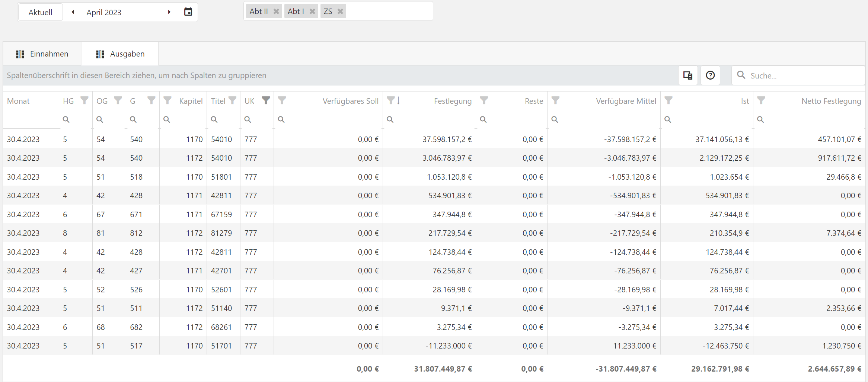
Task: Click Titel filter row search field
Action: pyautogui.click(x=224, y=119)
